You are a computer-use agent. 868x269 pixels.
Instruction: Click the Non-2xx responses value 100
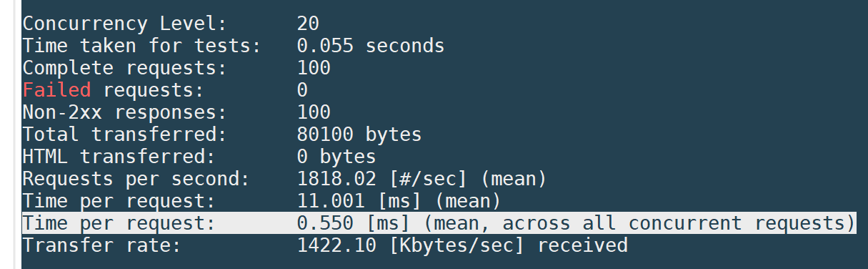(x=314, y=112)
